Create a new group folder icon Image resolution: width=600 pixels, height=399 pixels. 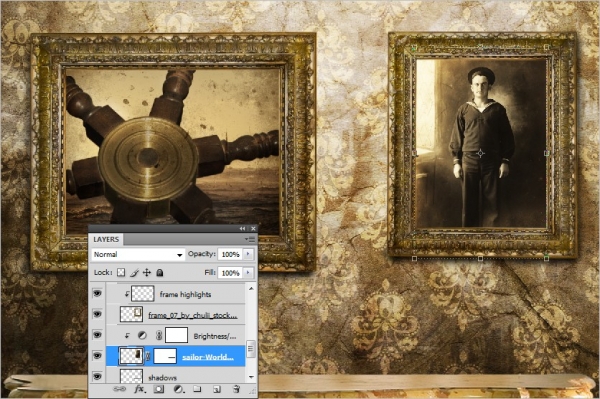197,389
